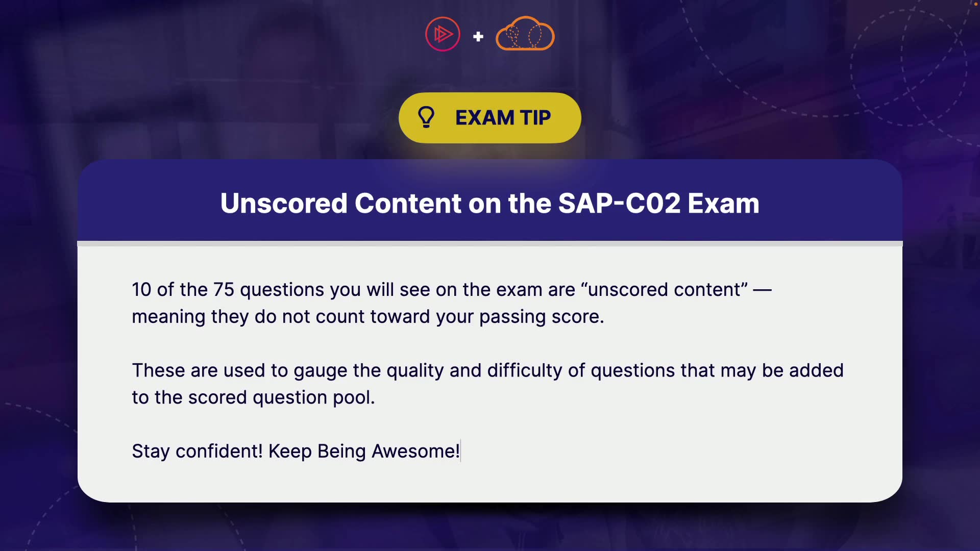Click the words "Stay confident!"

197,451
